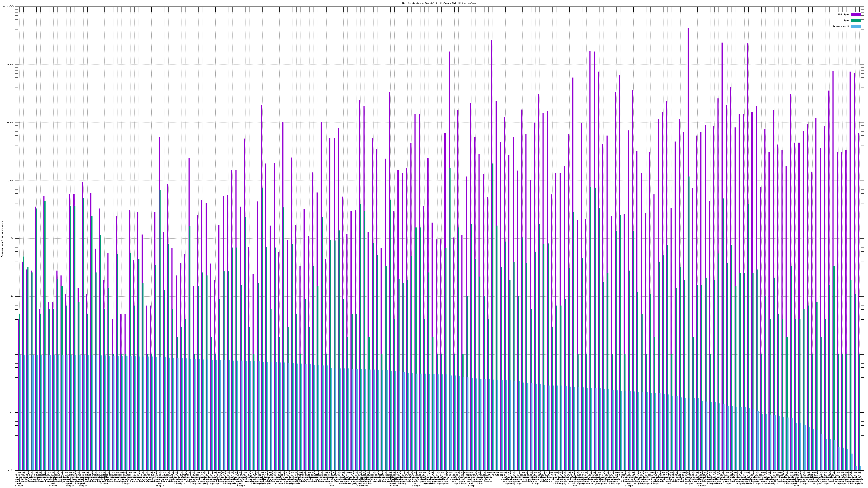Click the 1000 y-axis tick label
This screenshot has width=868, height=488.
pyautogui.click(x=11, y=181)
